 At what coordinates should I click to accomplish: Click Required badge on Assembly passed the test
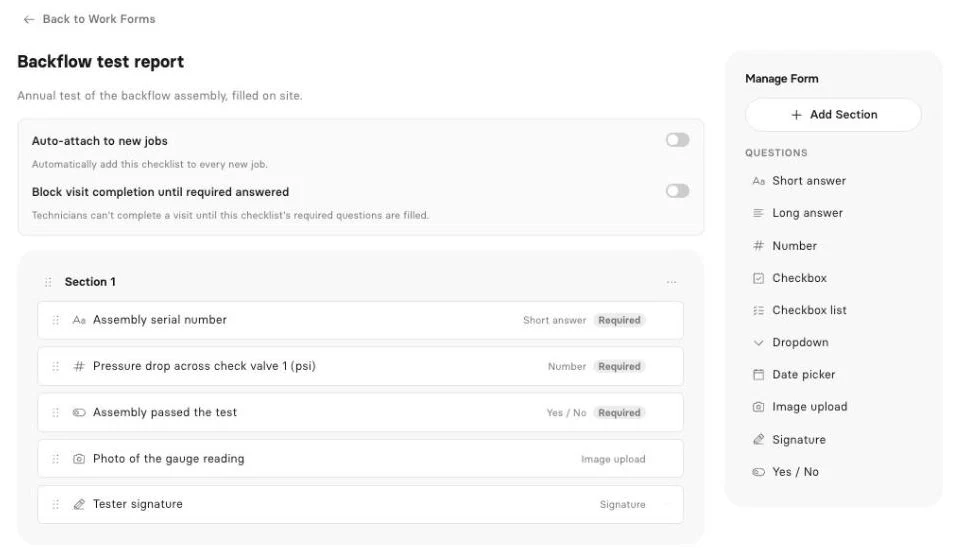tap(619, 413)
